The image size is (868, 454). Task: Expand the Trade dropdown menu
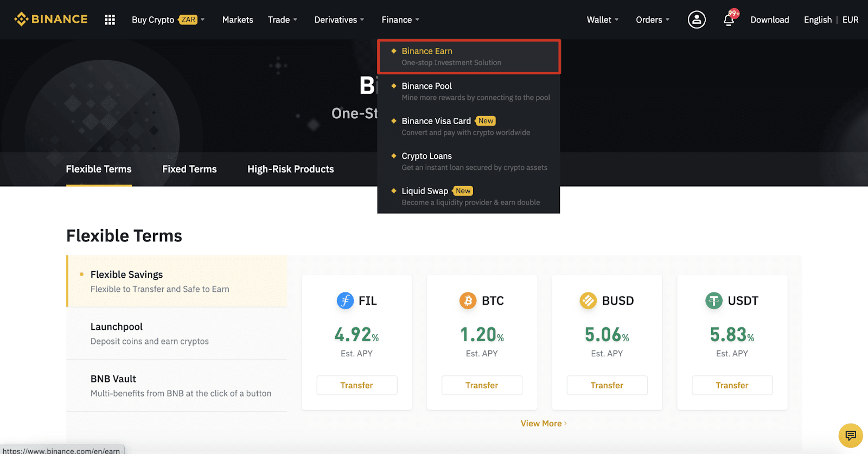pos(283,20)
